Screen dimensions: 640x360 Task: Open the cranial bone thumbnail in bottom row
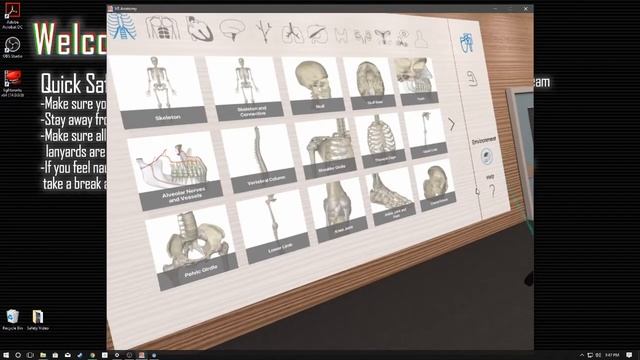pyautogui.click(x=434, y=185)
